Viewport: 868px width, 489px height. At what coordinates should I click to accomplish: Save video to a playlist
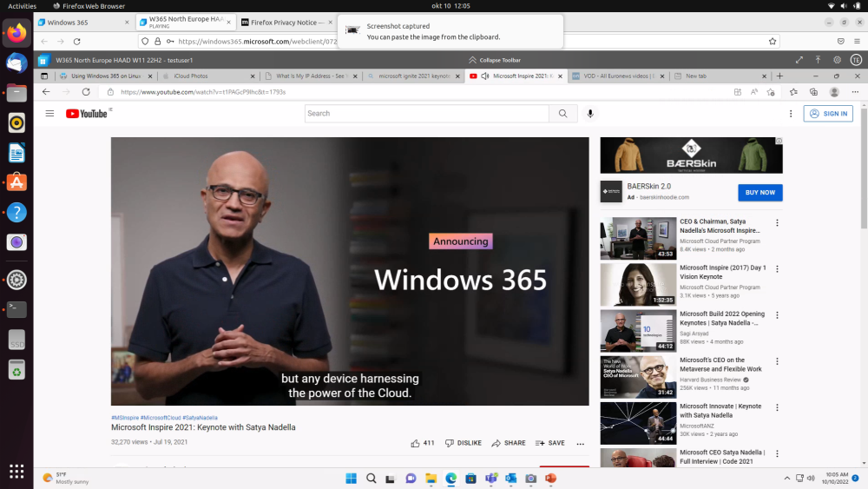coord(549,443)
